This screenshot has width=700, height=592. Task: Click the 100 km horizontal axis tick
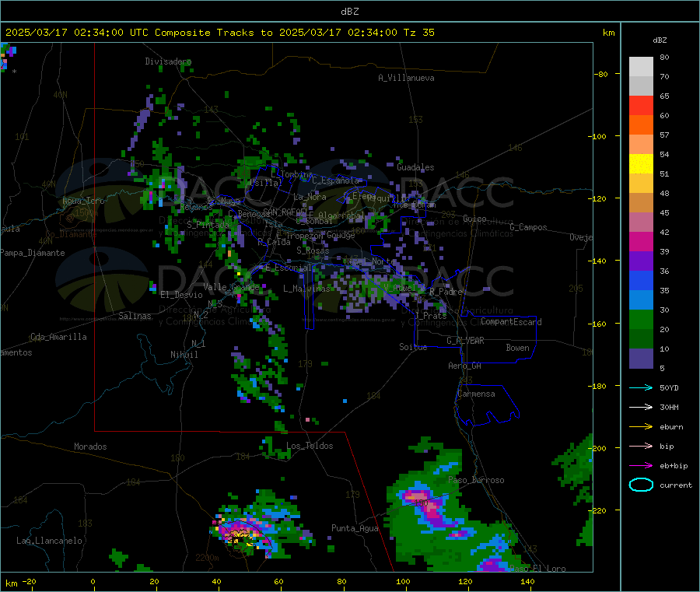[x=403, y=581]
